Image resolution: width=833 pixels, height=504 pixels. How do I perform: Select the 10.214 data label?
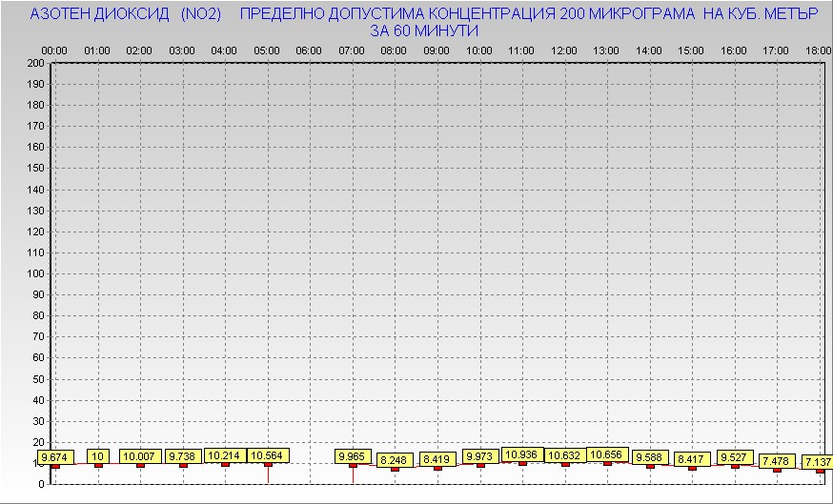click(225, 456)
